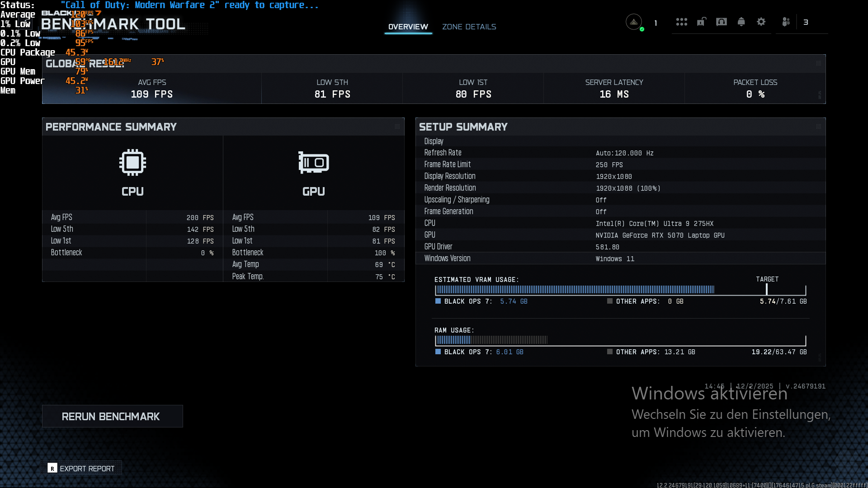The width and height of the screenshot is (868, 488).
Task: Open the grid apps menu icon
Action: point(681,22)
